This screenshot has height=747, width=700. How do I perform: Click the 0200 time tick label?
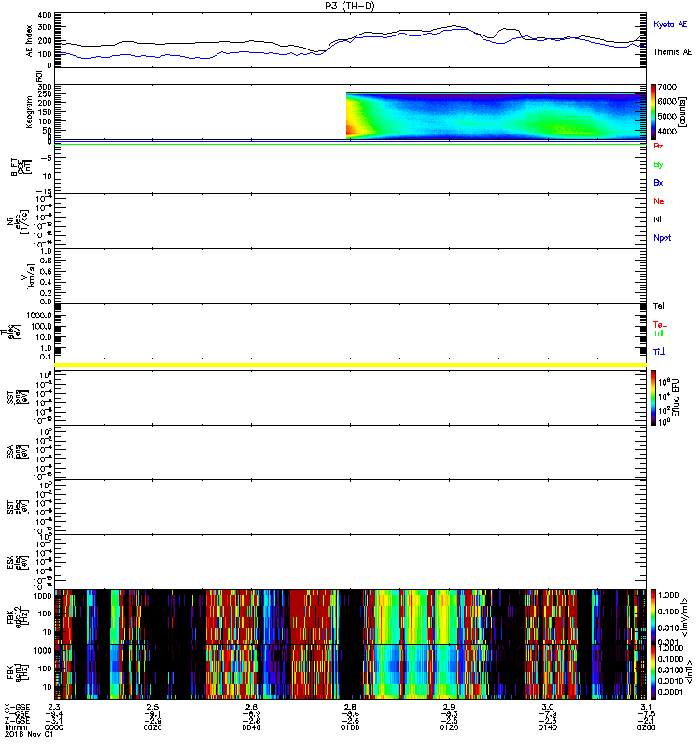pos(646,727)
